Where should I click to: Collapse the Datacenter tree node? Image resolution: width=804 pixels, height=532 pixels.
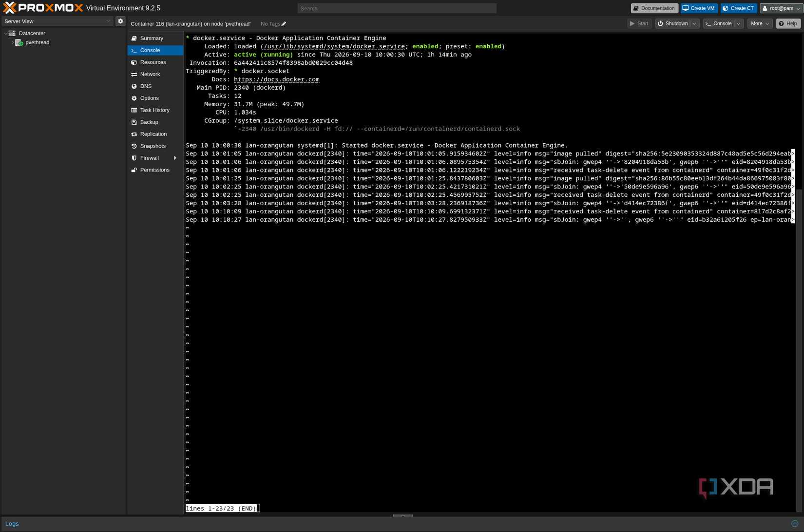point(6,33)
